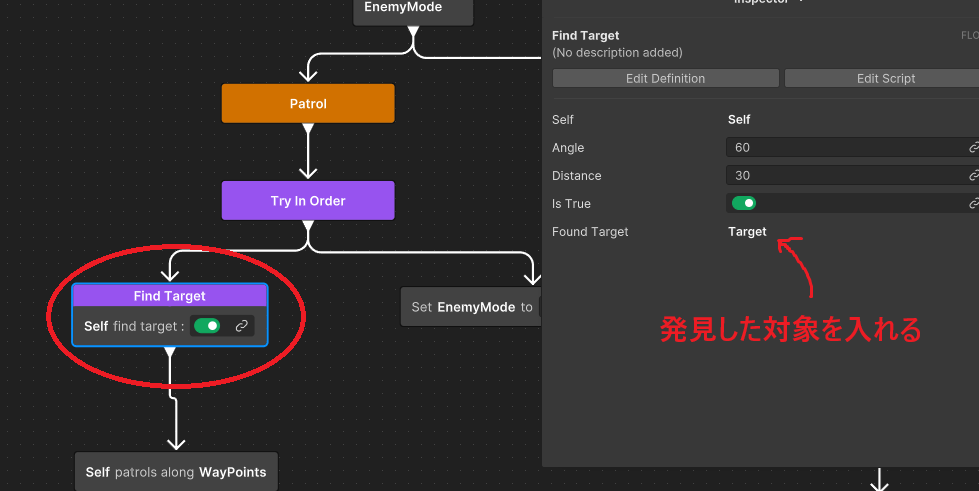Click the link icon in Find Target node

[242, 326]
